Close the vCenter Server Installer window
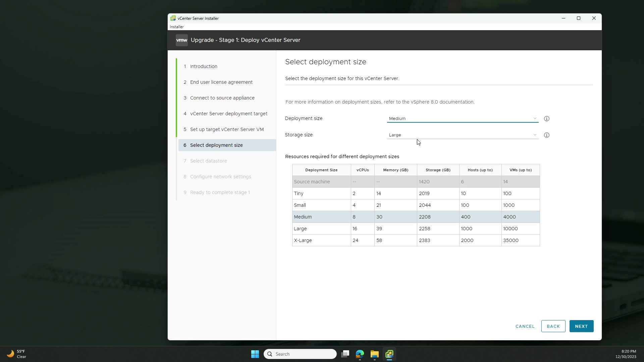Viewport: 644px width, 362px height. pos(594,18)
